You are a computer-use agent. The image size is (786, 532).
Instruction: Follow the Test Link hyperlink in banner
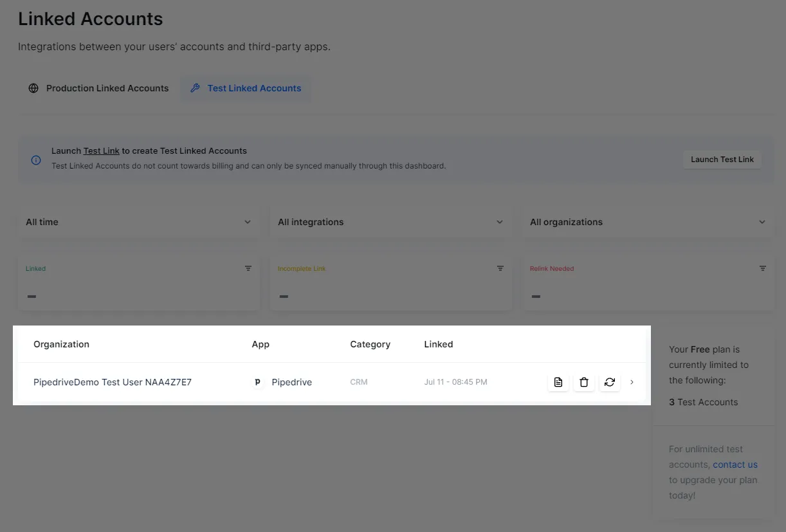(102, 151)
